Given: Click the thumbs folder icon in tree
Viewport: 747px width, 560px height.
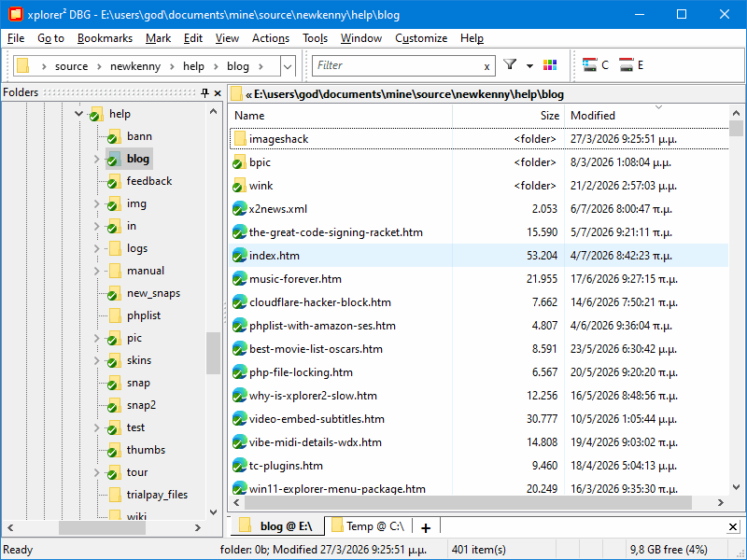Looking at the screenshot, I should (113, 450).
